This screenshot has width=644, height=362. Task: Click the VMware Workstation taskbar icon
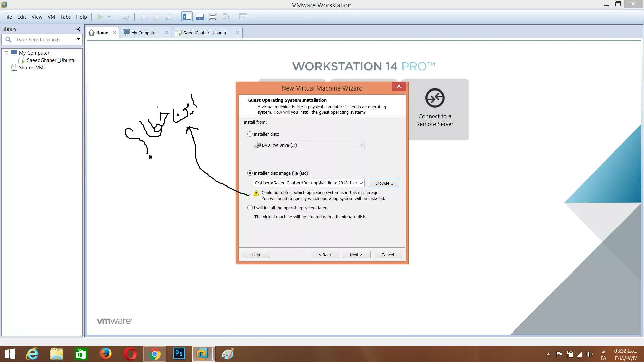coord(203,354)
